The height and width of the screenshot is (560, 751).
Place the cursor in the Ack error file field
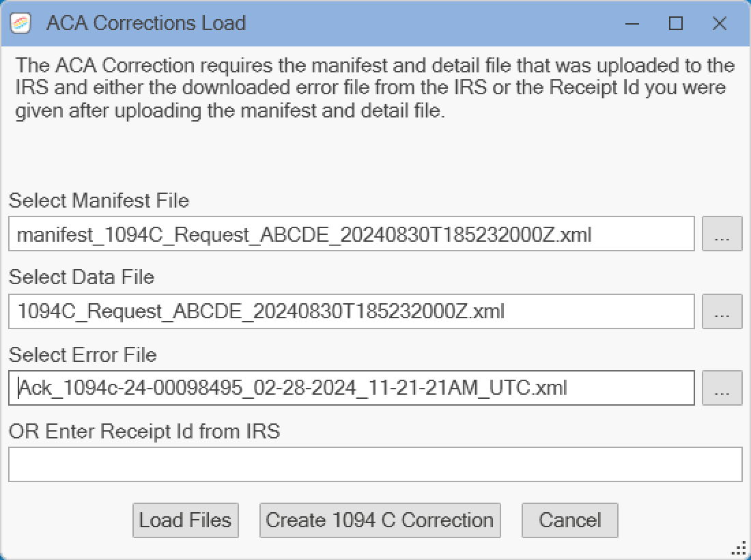[x=352, y=387]
